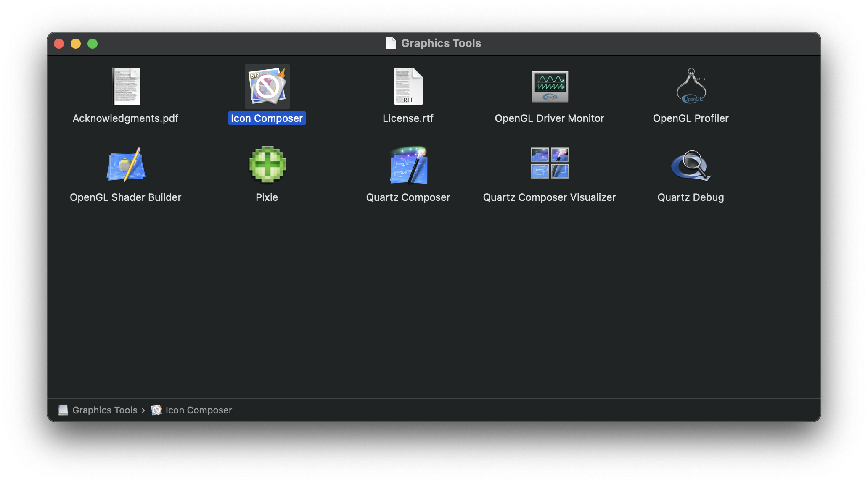Close the Graphics Tools window
The image size is (868, 484).
coord(59,44)
